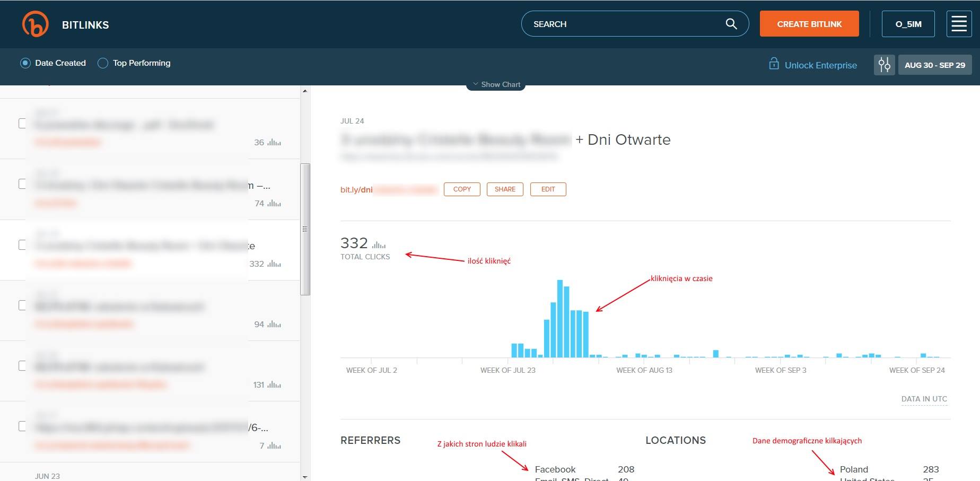Select the Date Created radio option

click(25, 63)
